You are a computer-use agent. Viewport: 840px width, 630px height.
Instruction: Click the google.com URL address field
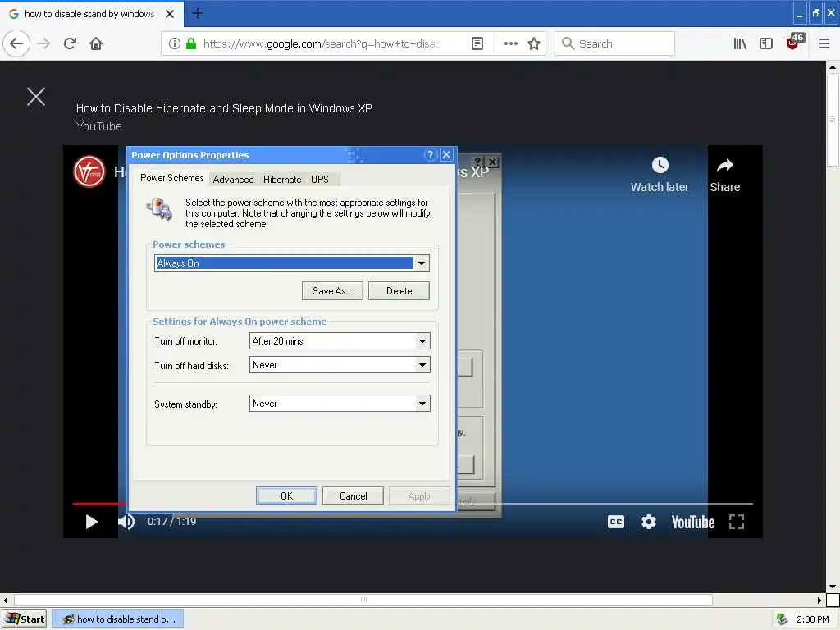[x=322, y=43]
